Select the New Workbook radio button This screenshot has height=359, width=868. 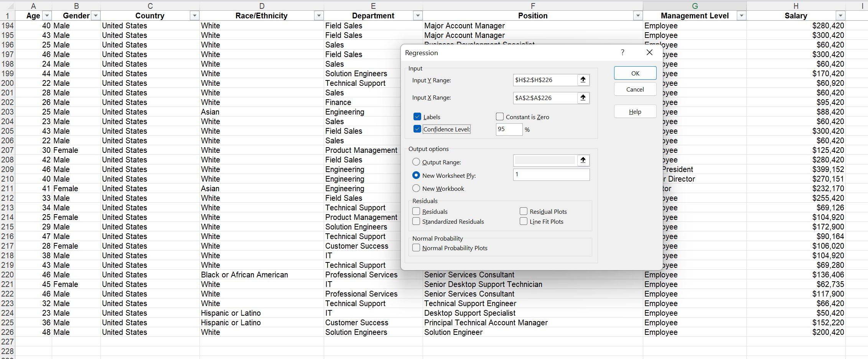(x=416, y=188)
